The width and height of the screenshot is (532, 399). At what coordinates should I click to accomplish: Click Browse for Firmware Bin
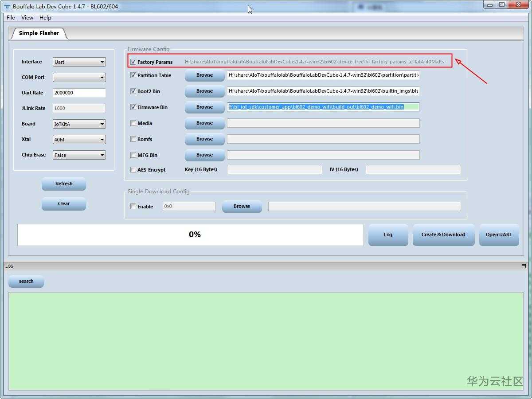point(204,107)
